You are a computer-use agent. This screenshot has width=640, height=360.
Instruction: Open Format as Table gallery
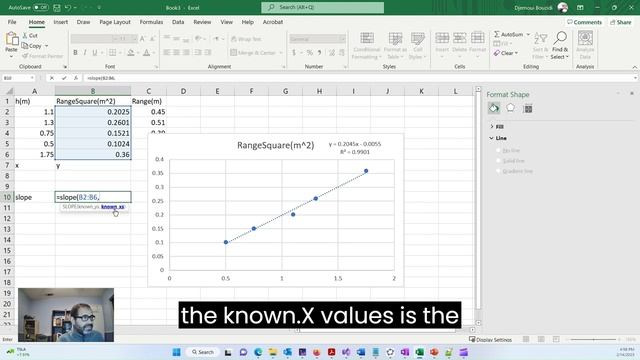click(x=395, y=46)
